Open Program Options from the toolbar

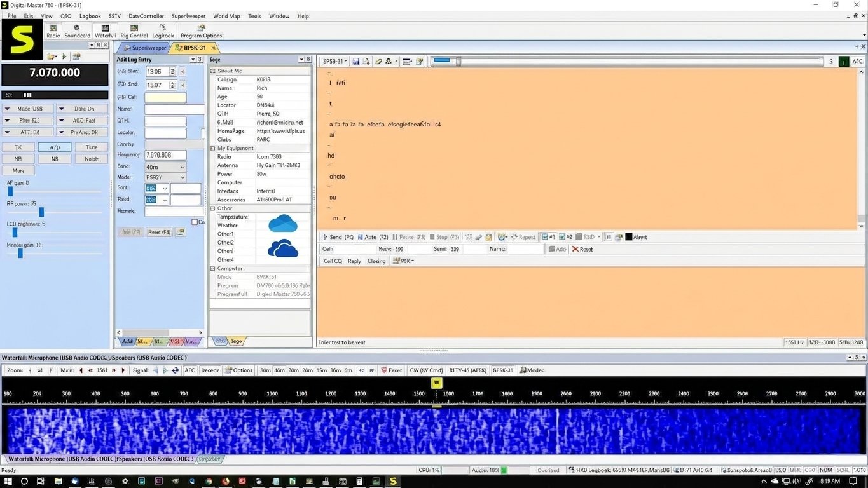click(x=201, y=32)
